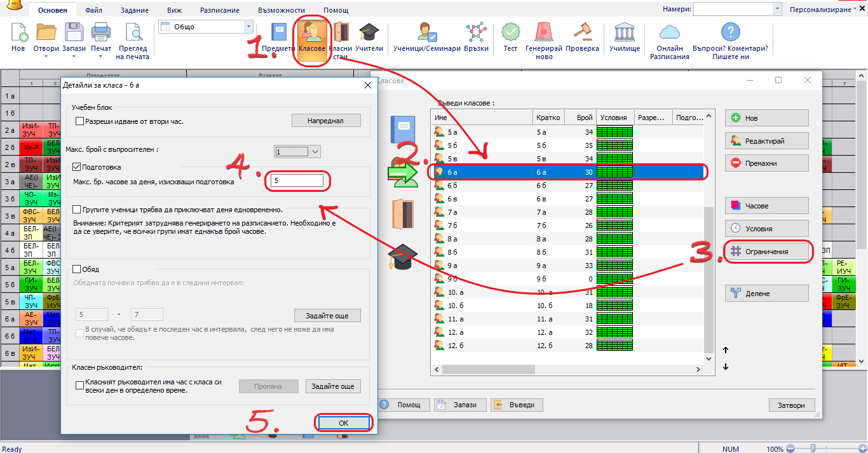Click the max hours preparation input field
This screenshot has width=868, height=453.
click(297, 181)
